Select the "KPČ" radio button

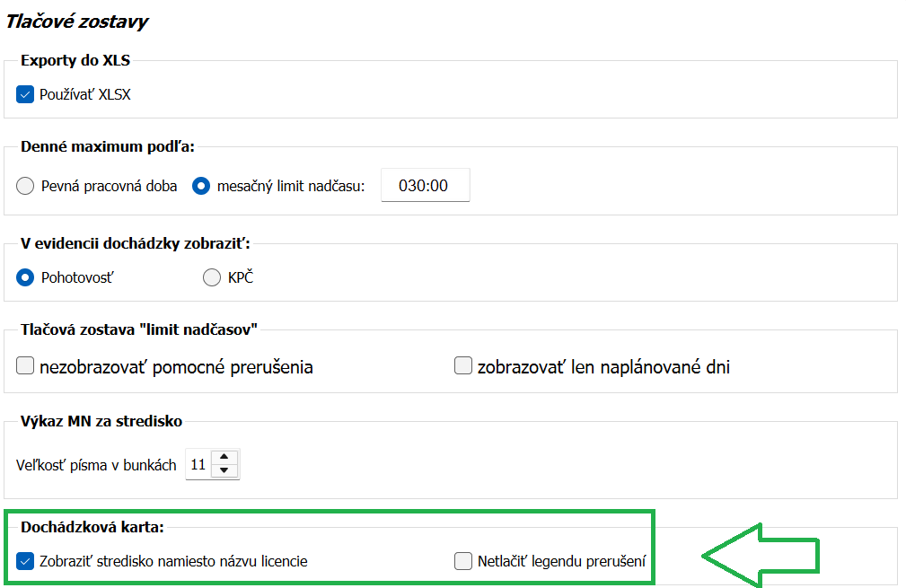click(x=212, y=276)
